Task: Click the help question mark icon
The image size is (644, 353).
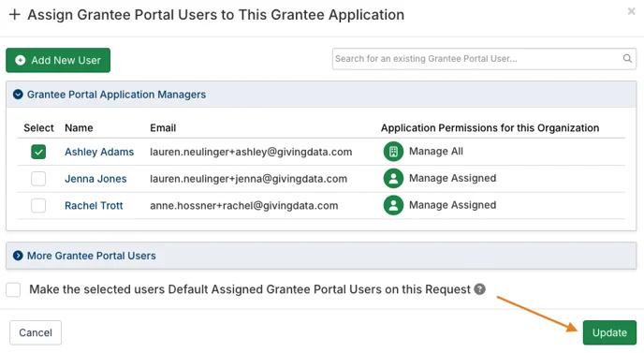Action: click(x=479, y=289)
